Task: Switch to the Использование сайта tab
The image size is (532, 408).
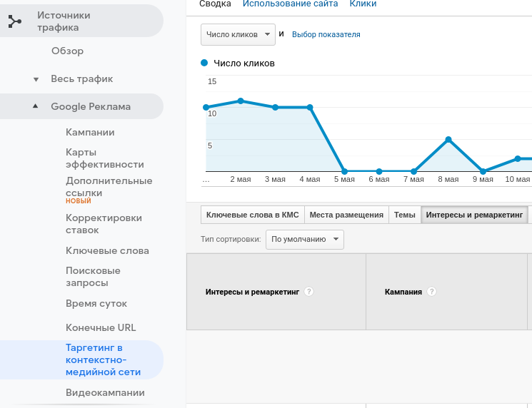Action: [x=290, y=4]
